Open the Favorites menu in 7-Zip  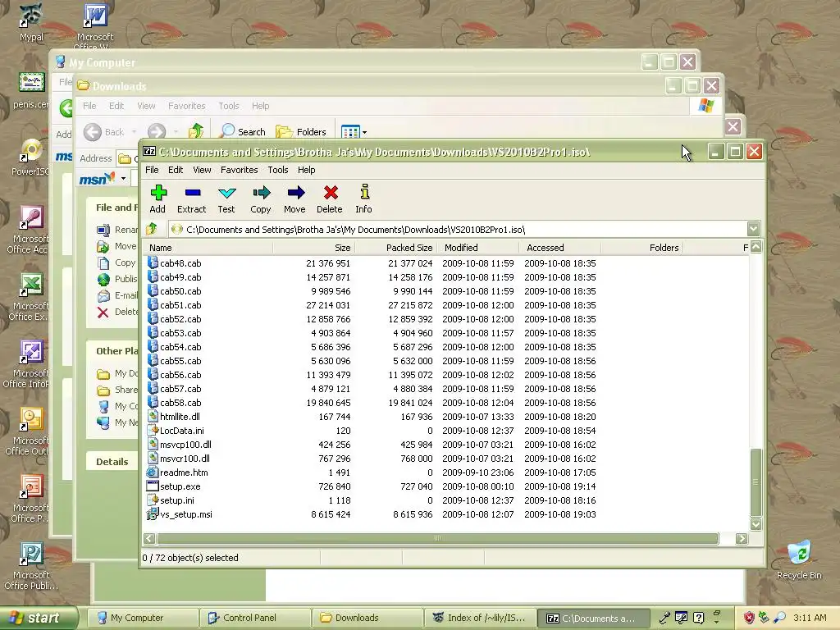point(239,170)
